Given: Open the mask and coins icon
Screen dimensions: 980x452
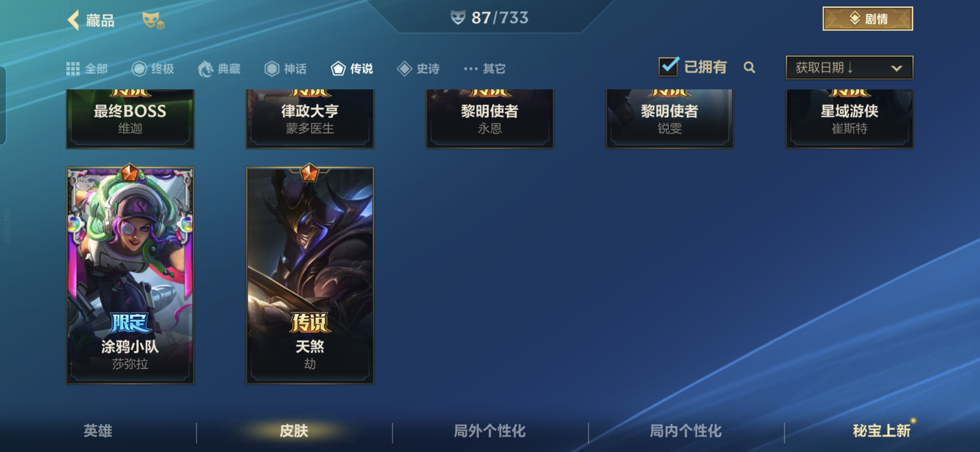Looking at the screenshot, I should click(153, 20).
